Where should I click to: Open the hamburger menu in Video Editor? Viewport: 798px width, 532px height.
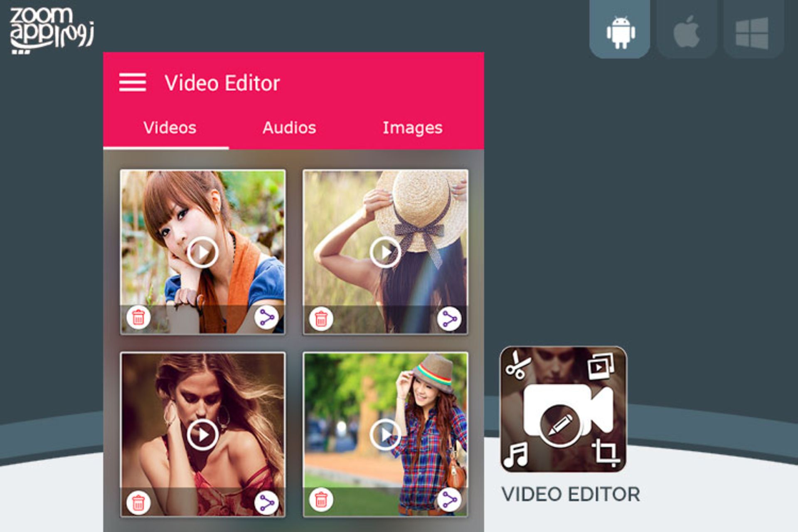132,82
